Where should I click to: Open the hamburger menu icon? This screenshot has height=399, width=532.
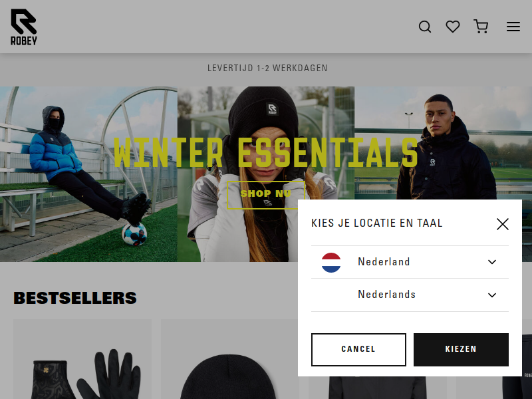click(x=513, y=27)
